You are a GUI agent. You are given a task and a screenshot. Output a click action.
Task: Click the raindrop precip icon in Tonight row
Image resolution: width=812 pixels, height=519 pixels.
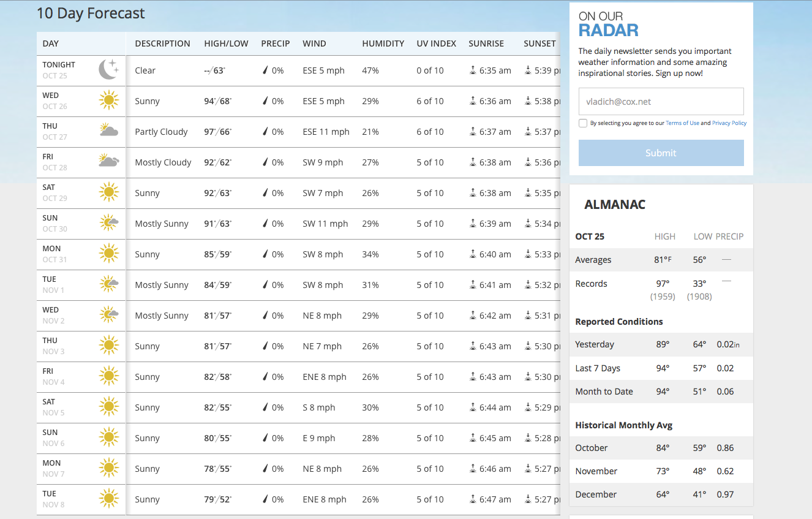pyautogui.click(x=265, y=70)
